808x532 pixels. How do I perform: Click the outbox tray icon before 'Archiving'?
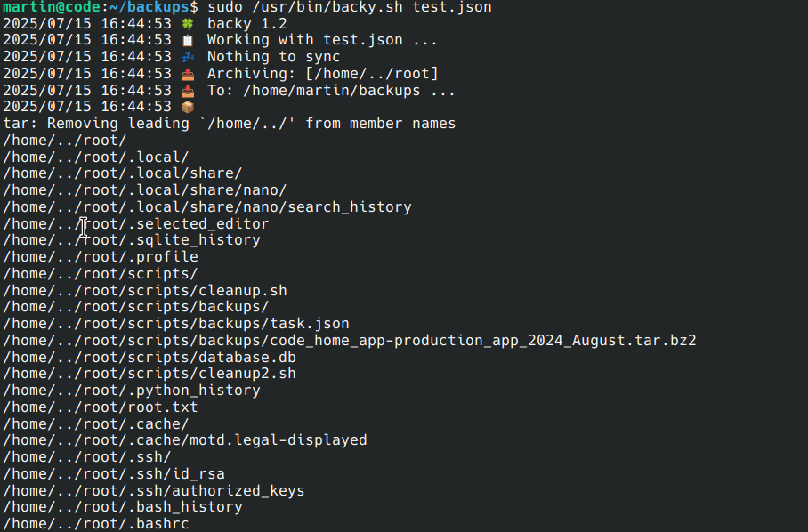tap(187, 74)
